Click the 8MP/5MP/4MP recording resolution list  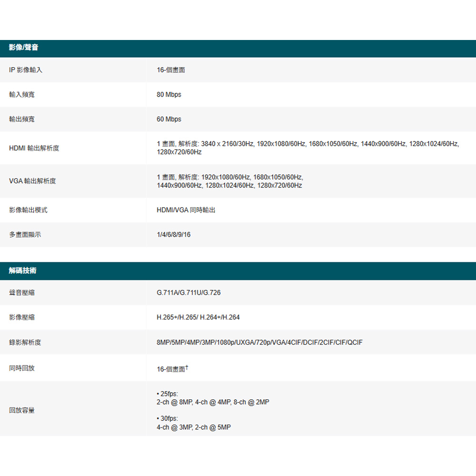point(259,342)
